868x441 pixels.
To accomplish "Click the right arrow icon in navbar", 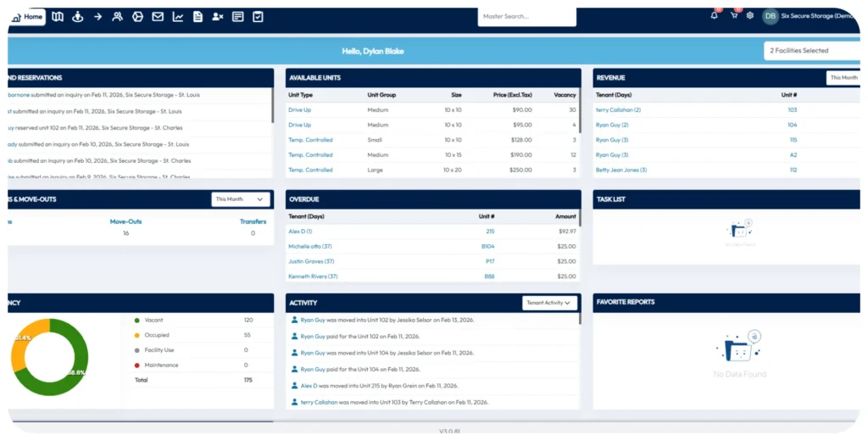I will (x=97, y=17).
